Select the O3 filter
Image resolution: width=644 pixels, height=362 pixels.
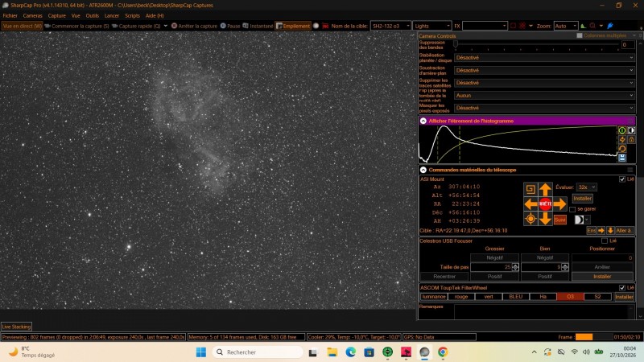pos(570,296)
